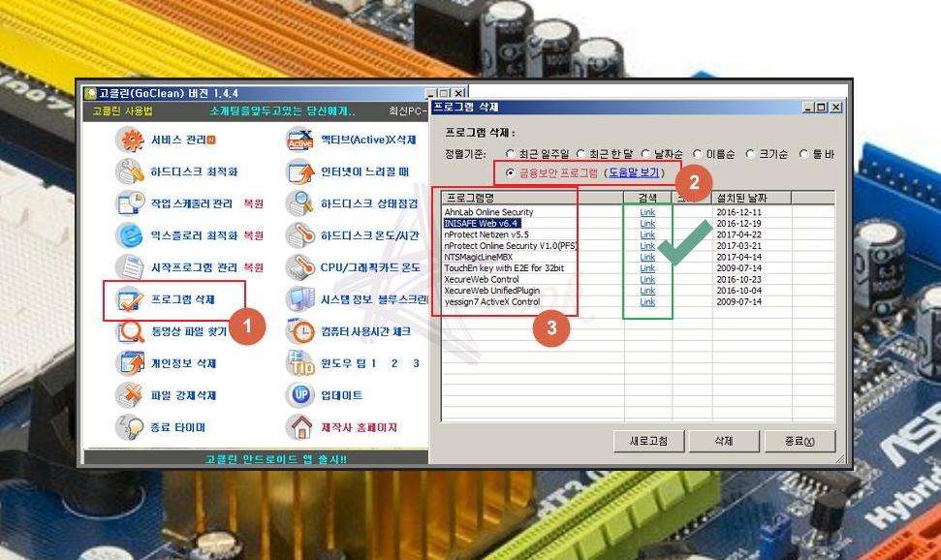The height and width of the screenshot is (560, 941).
Task: Open the CPU/그래픽카드 온도 icon
Action: (300, 267)
